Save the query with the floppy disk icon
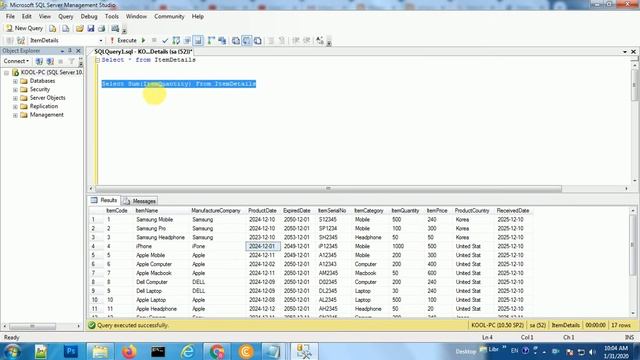 pyautogui.click(x=91, y=28)
